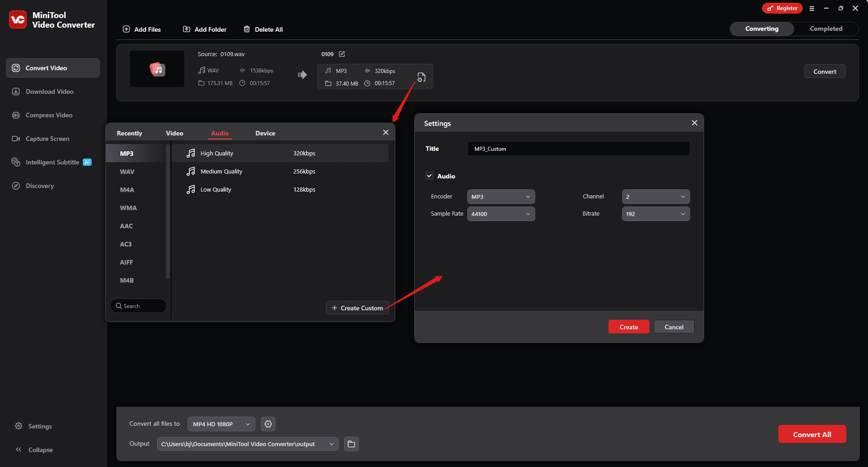Click the search field in the format picker
The width and height of the screenshot is (868, 467).
[138, 306]
